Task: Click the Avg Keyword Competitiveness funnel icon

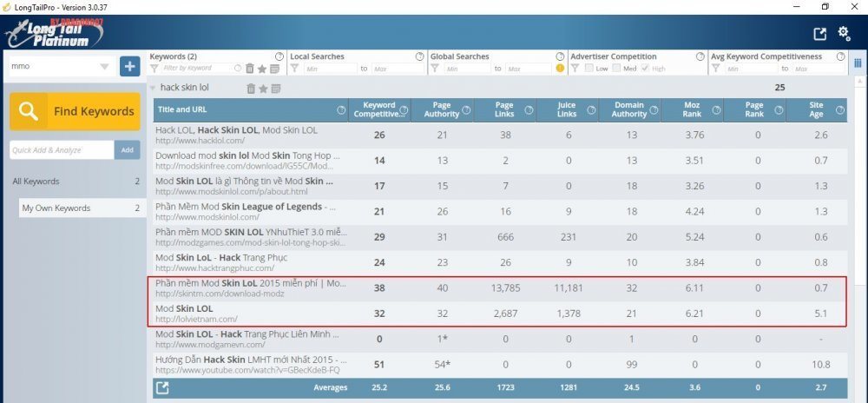Action: 716,68
